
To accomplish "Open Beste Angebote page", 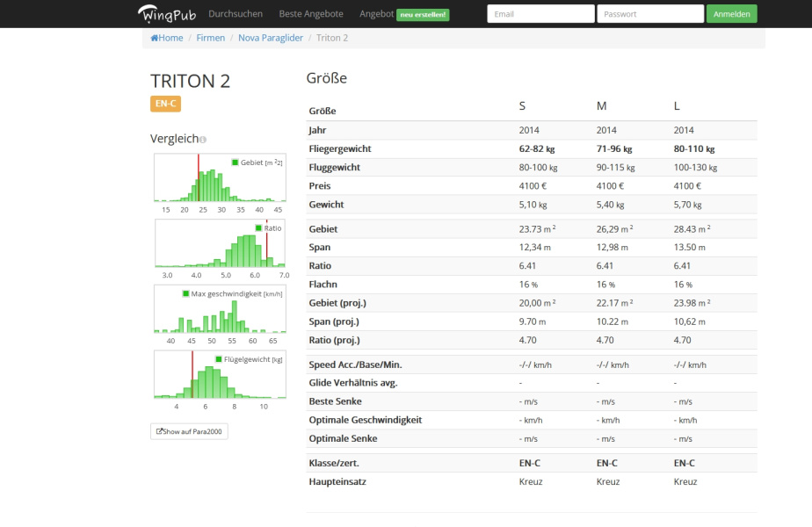I will (x=311, y=14).
